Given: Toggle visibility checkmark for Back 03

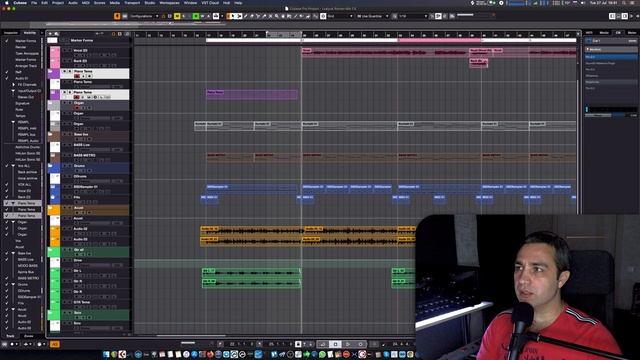Looking at the screenshot, I should pyautogui.click(x=7, y=197).
